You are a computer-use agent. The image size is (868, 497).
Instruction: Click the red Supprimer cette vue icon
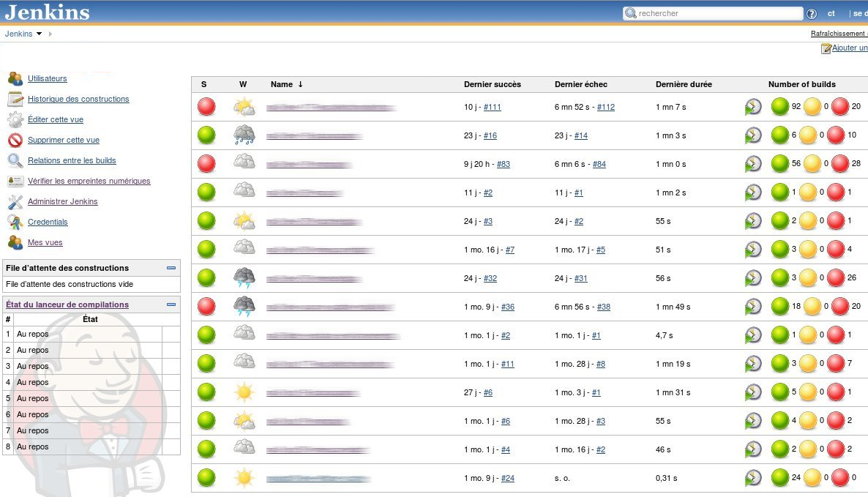(15, 140)
